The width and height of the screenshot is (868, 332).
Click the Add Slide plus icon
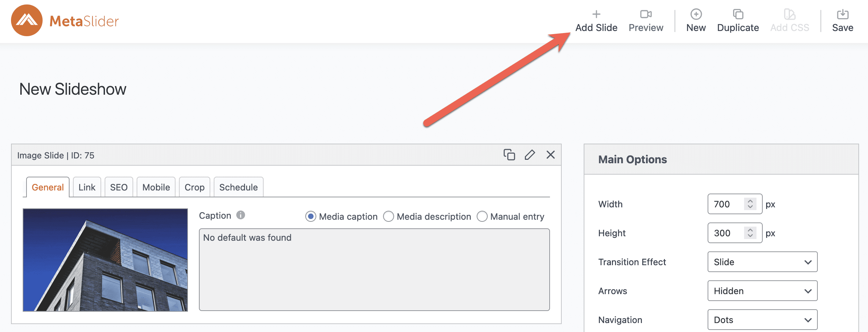click(x=596, y=14)
